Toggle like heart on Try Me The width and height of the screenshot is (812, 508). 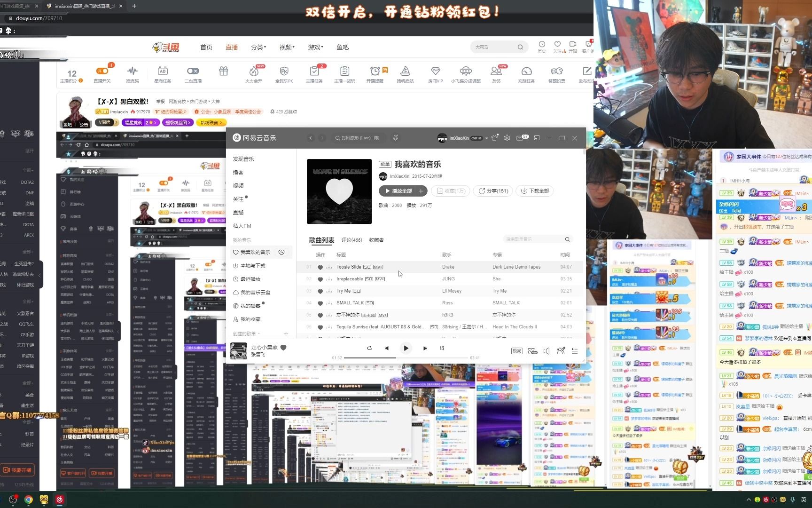[x=320, y=291]
